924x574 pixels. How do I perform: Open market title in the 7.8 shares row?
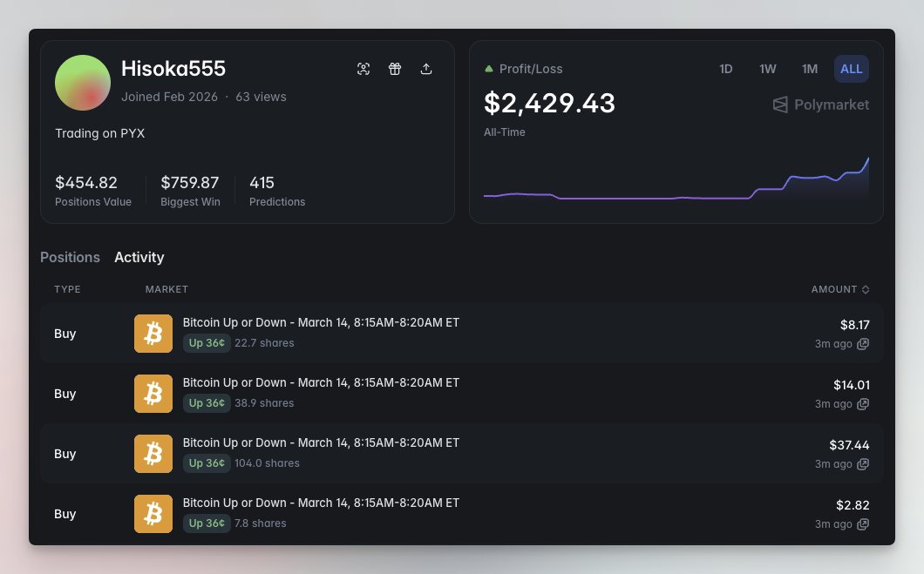coord(321,503)
